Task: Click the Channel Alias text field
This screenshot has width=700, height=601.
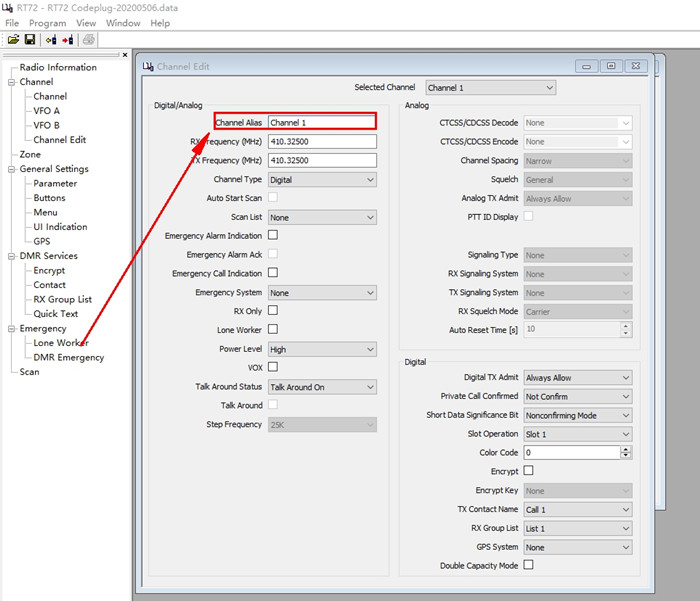Action: [x=322, y=123]
